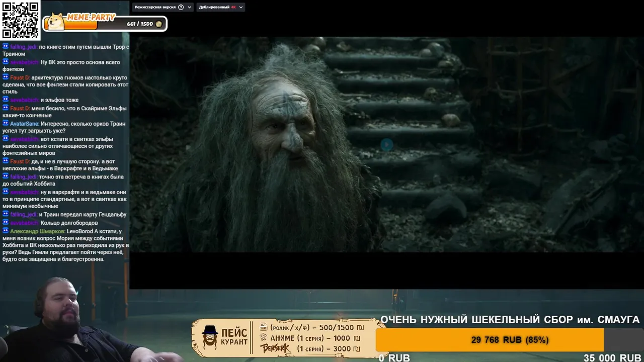644x362 pixels.
Task: Click badge beside 'и эльфов тоже' message
Action: (x=6, y=100)
